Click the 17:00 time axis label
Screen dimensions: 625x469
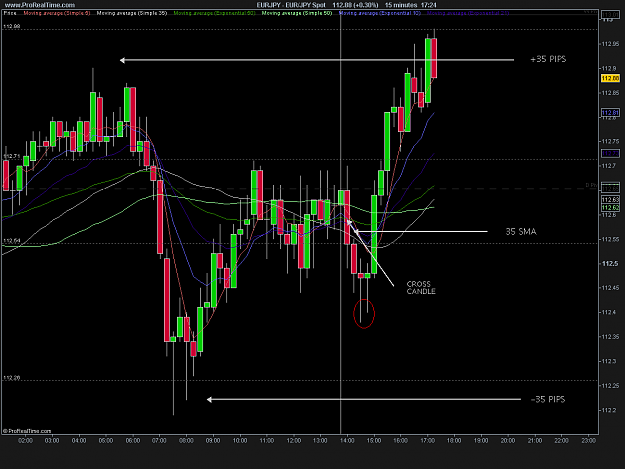tap(427, 440)
